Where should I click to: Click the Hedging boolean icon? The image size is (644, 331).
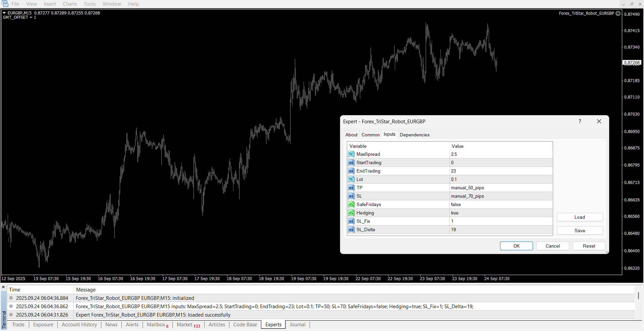point(351,213)
